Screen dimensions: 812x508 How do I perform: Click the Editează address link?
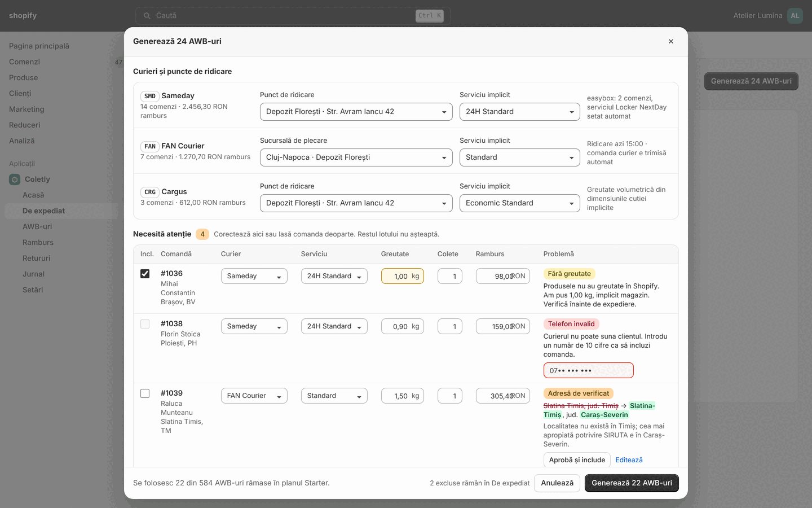[629, 460]
